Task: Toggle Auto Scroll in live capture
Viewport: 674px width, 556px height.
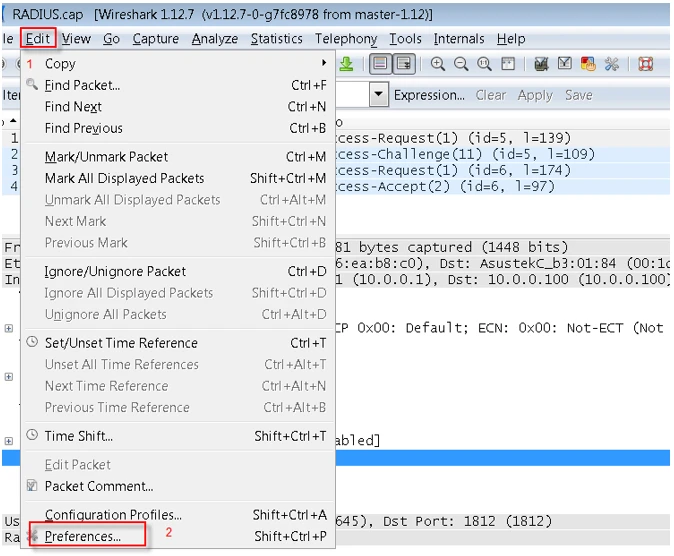Action: coord(403,64)
